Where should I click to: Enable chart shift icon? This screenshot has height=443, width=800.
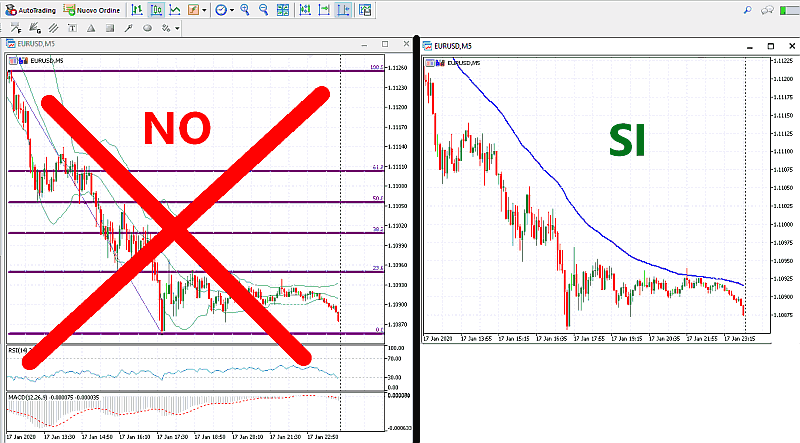[x=342, y=10]
